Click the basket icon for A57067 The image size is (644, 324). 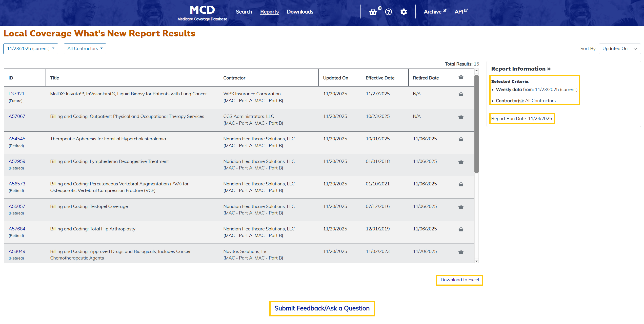[x=461, y=117]
